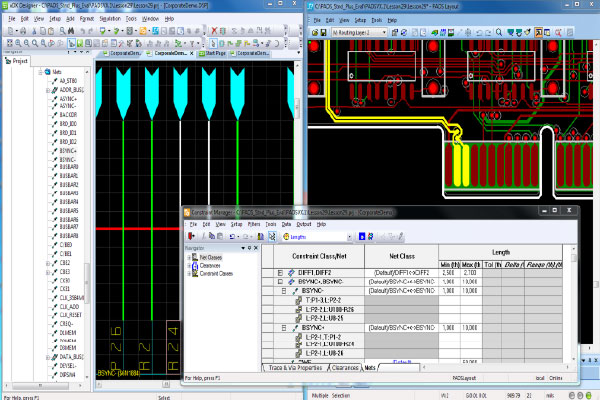Click Open folder icon in PADS Layout toolbar
Viewport: 600px width, 400px height.
point(315,33)
